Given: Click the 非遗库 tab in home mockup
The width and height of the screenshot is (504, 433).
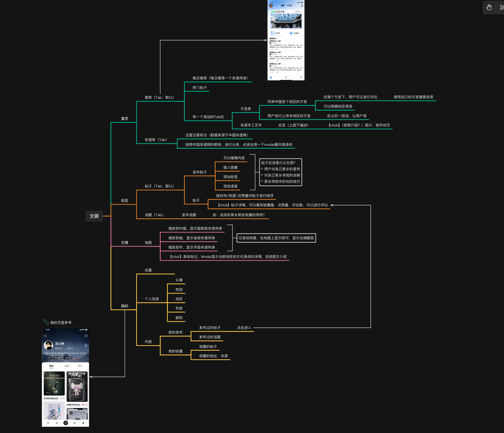Looking at the screenshot, I should click(289, 5).
